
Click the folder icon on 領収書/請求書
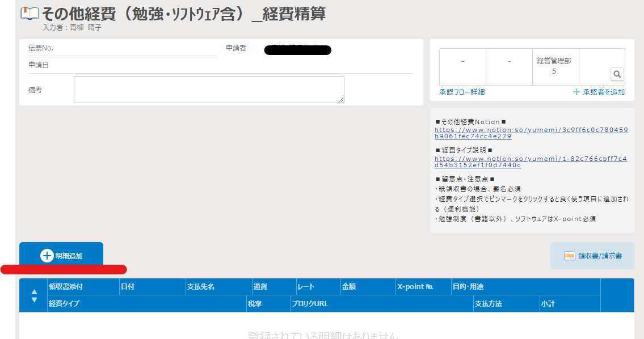(570, 256)
